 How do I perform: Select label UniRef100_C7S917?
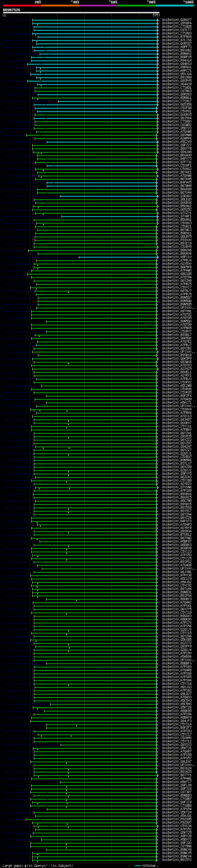[x=176, y=101]
